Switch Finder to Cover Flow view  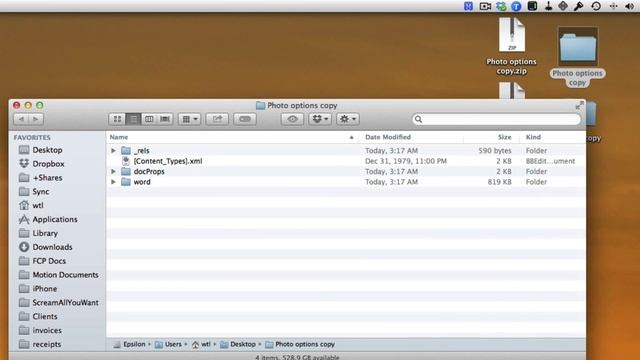click(x=165, y=119)
